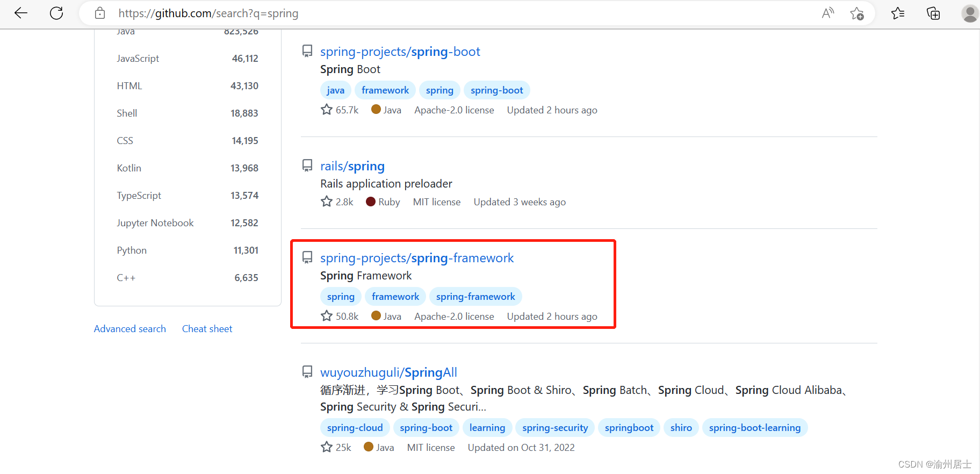980x474 pixels.
Task: Click the shiro topic tag
Action: pyautogui.click(x=681, y=428)
